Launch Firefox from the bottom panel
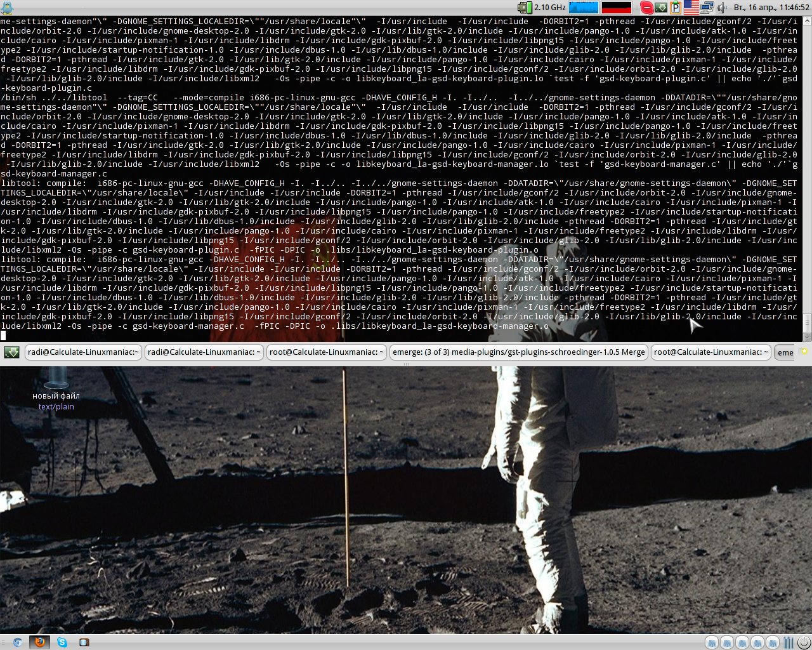 [40, 642]
